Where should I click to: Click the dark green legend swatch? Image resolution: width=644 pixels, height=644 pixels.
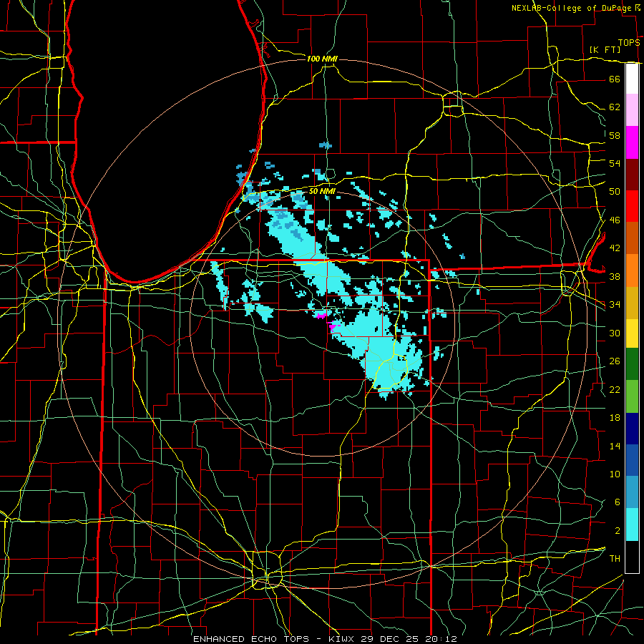(x=632, y=364)
